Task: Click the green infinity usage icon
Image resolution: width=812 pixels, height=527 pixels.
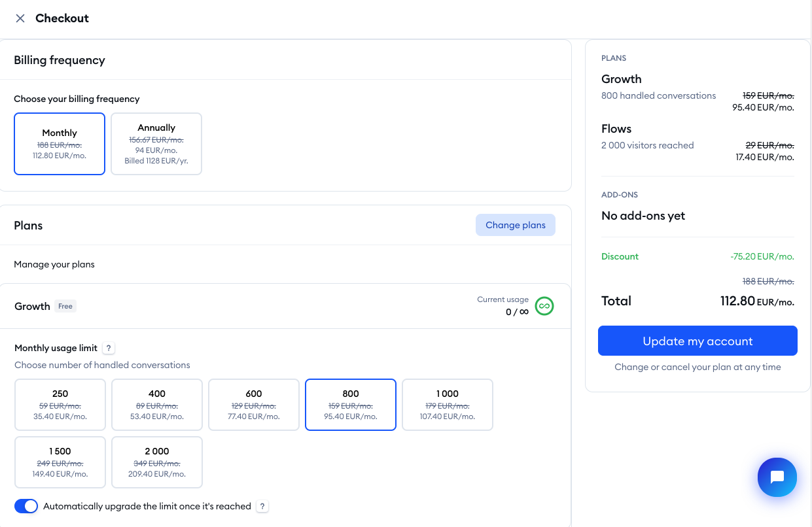Action: tap(544, 306)
